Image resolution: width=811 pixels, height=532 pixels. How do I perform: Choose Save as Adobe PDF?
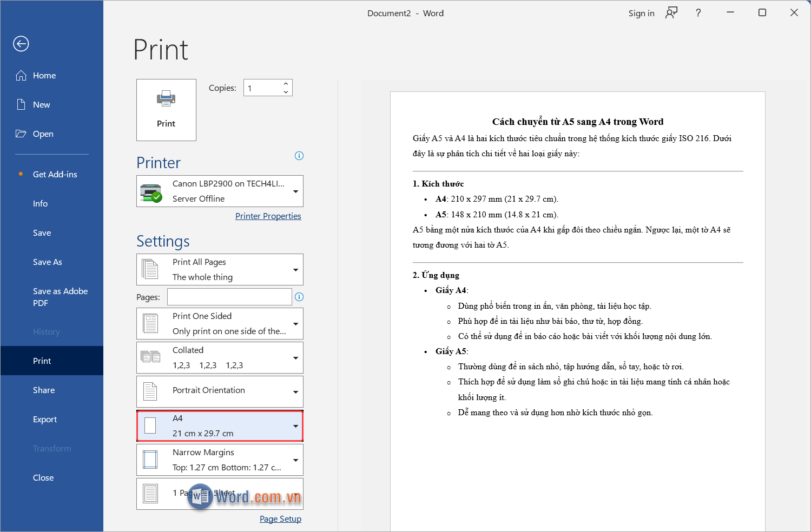[52, 297]
